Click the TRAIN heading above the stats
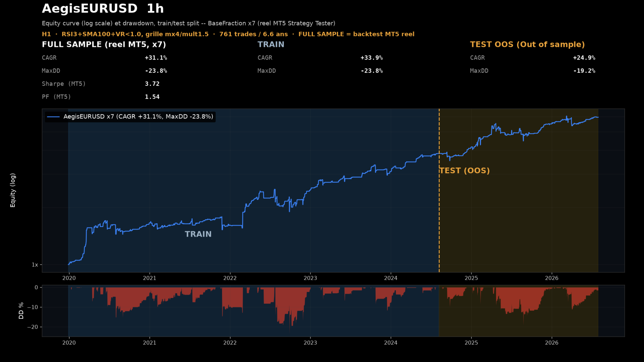Screen dimensions: 644x362 pos(271,45)
